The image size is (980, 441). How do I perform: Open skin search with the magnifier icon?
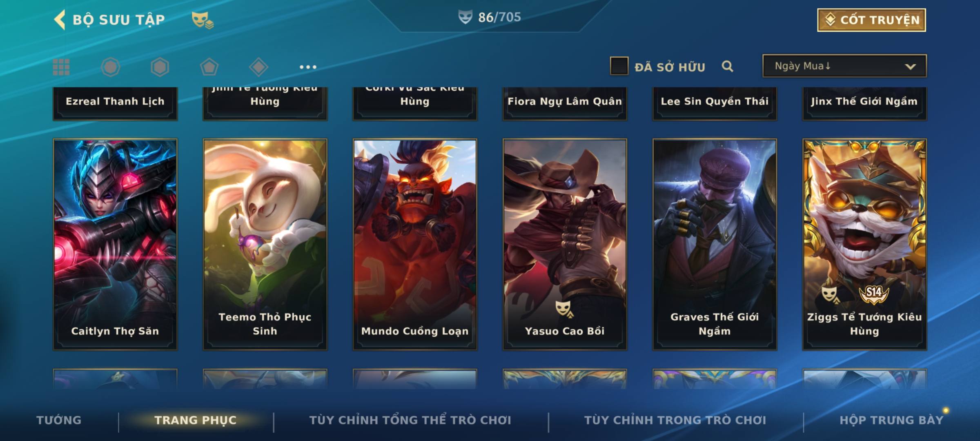click(727, 66)
